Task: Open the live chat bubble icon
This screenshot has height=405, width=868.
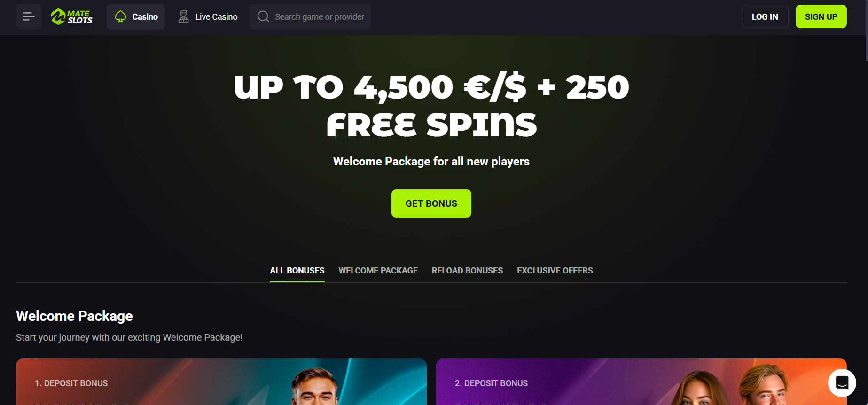Action: click(x=842, y=383)
